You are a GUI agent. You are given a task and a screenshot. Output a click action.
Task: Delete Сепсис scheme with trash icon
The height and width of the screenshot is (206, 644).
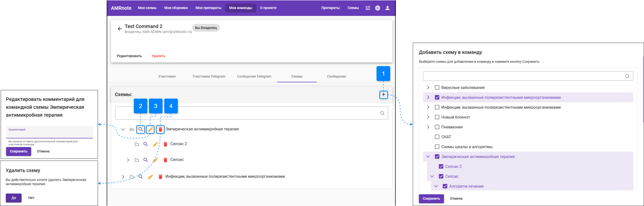(165, 160)
